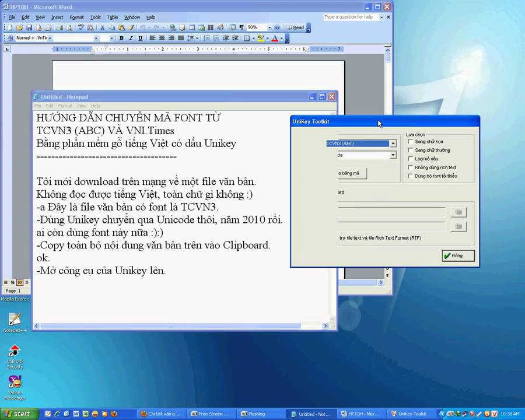Click the Read layout button in Word
Image resolution: width=525 pixels, height=420 pixels.
point(295,27)
